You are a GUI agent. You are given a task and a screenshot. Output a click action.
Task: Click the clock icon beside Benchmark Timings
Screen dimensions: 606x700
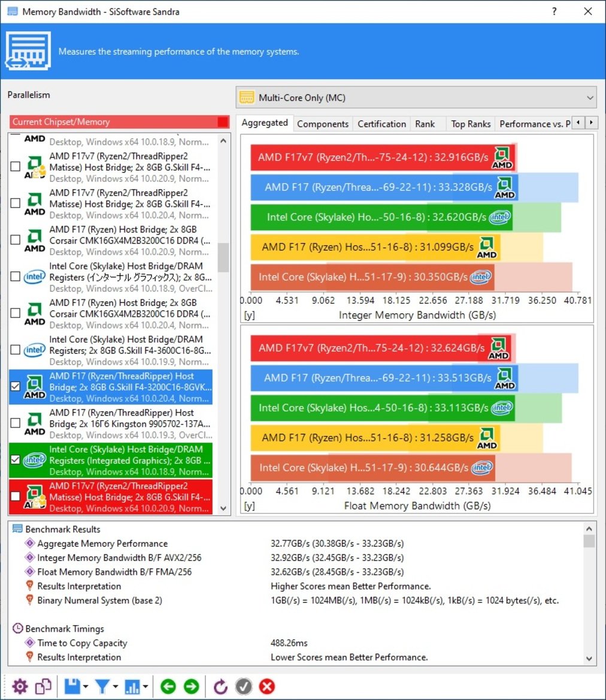click(17, 628)
